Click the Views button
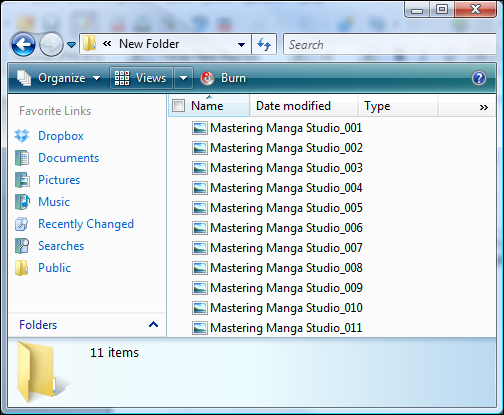 141,78
